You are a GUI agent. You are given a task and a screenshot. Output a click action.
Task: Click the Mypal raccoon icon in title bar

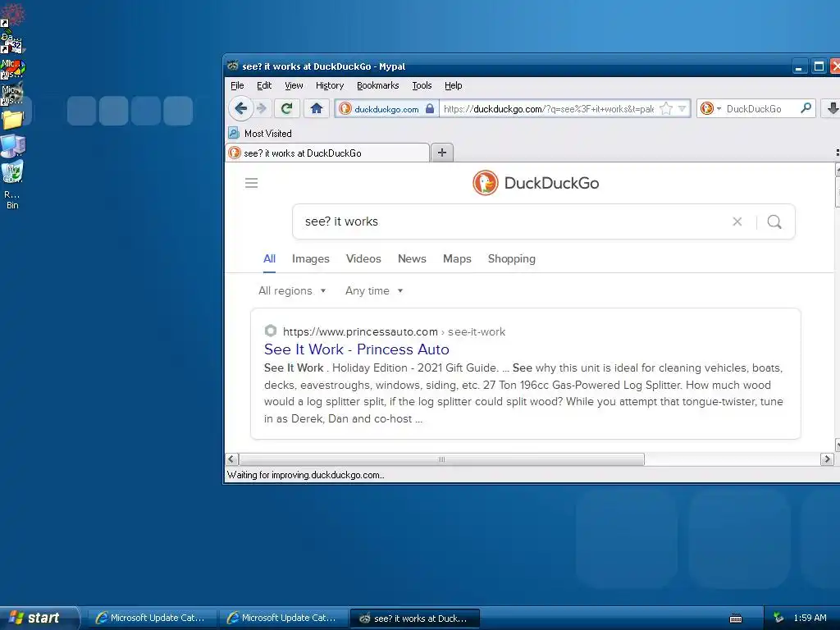click(232, 66)
